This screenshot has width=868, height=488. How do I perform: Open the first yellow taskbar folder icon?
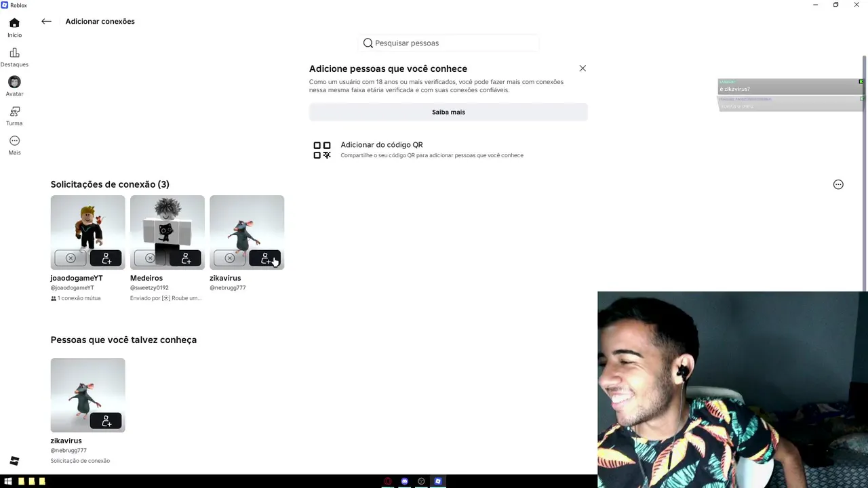pyautogui.click(x=22, y=481)
